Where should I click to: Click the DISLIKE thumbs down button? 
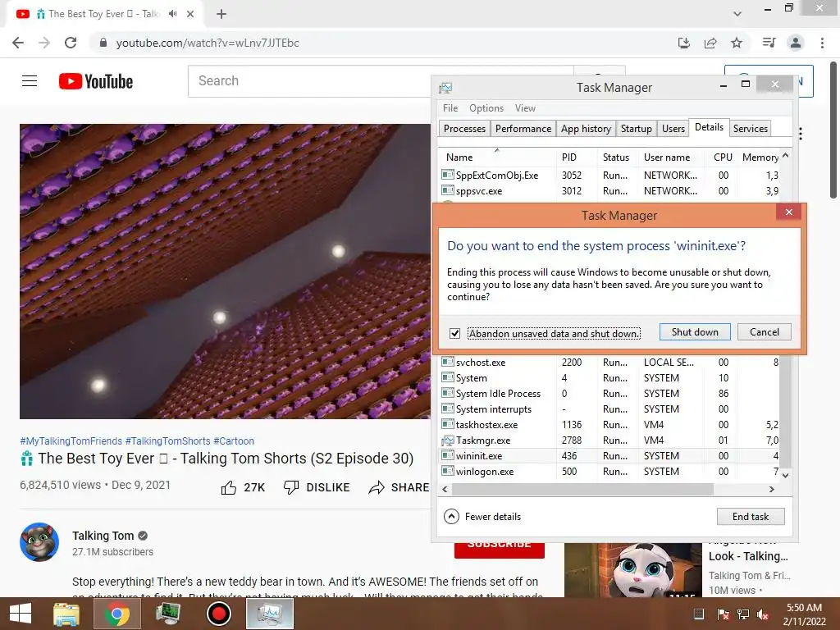317,487
